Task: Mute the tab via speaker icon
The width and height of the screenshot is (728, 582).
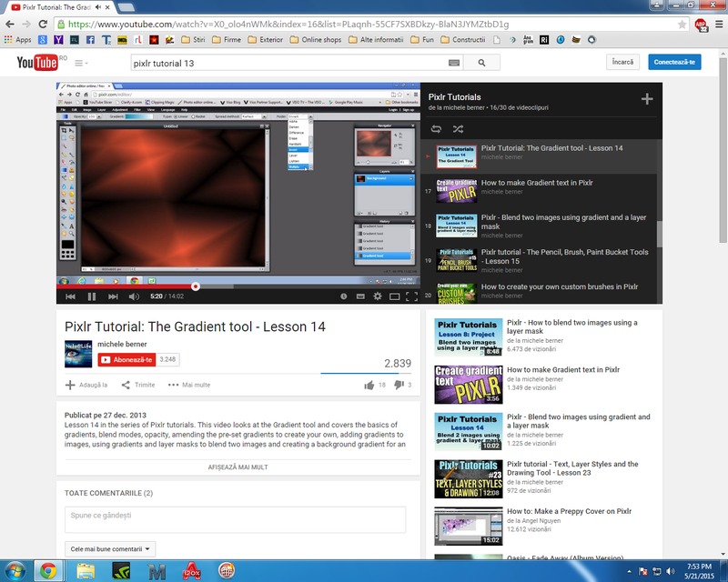Action: click(98, 7)
